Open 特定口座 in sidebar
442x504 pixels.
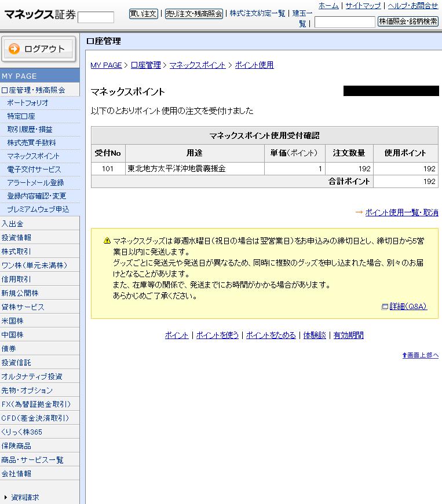pyautogui.click(x=40, y=116)
